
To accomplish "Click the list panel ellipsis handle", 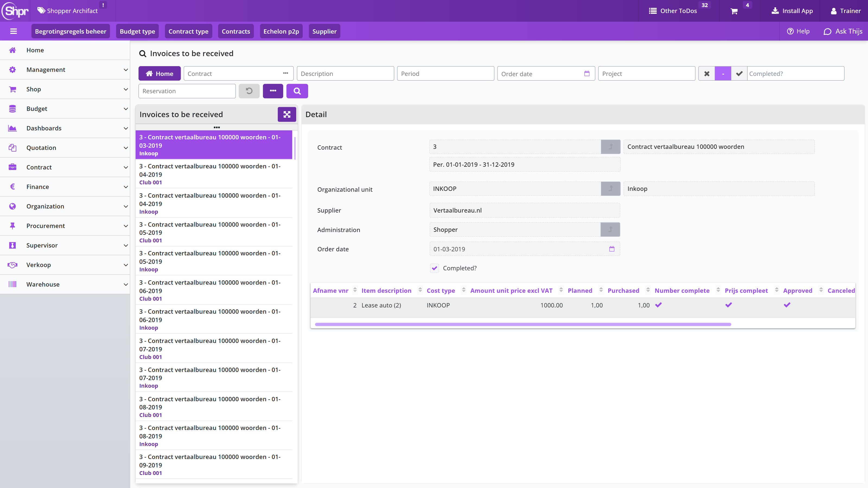I will coord(217,127).
